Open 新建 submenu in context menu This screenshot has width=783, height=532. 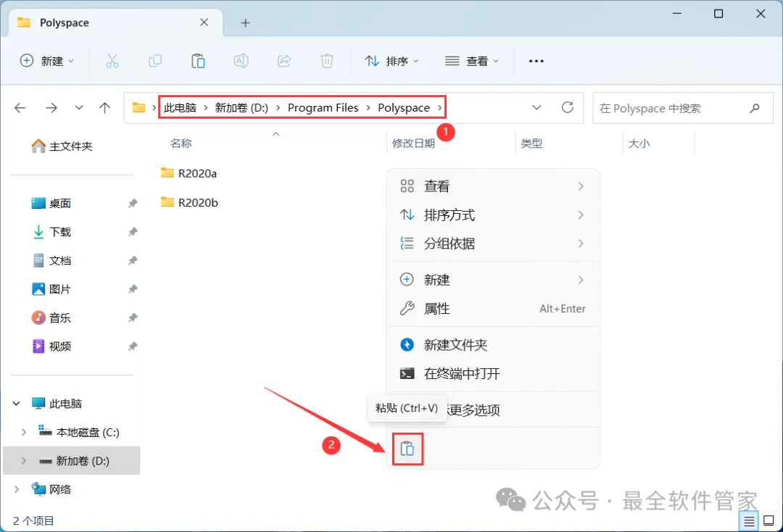493,280
